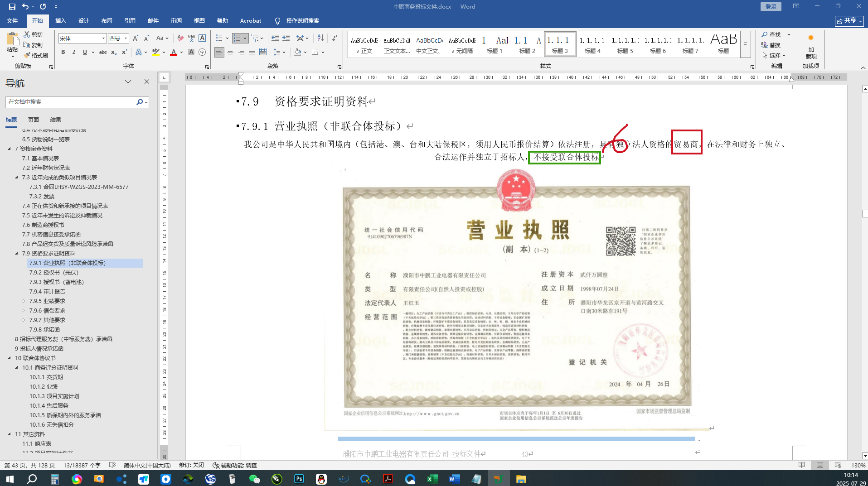Expand the styles gallery
This screenshot has width=868, height=486.
pyautogui.click(x=746, y=44)
